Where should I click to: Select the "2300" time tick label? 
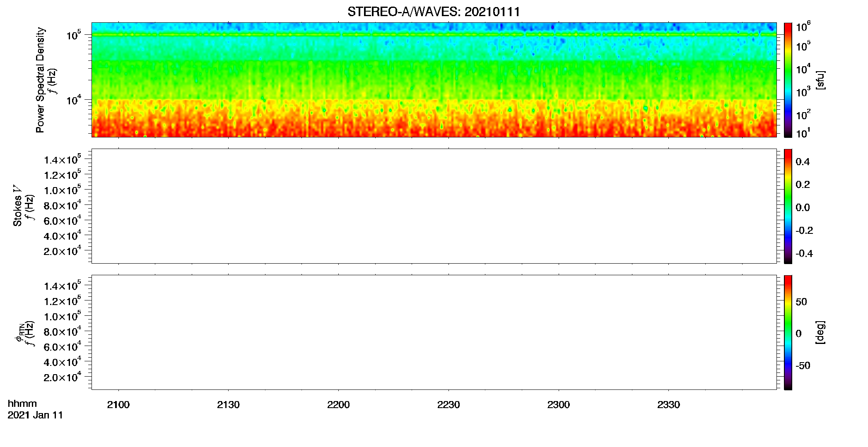[x=559, y=405]
